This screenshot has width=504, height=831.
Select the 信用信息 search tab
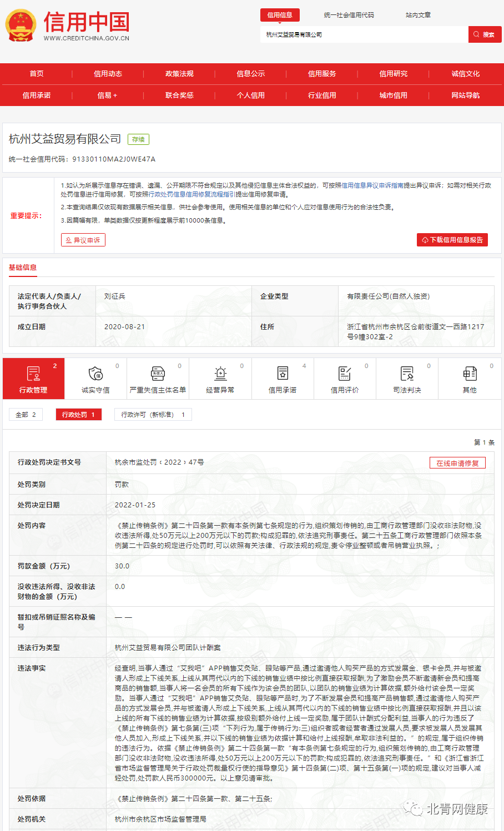pos(280,15)
